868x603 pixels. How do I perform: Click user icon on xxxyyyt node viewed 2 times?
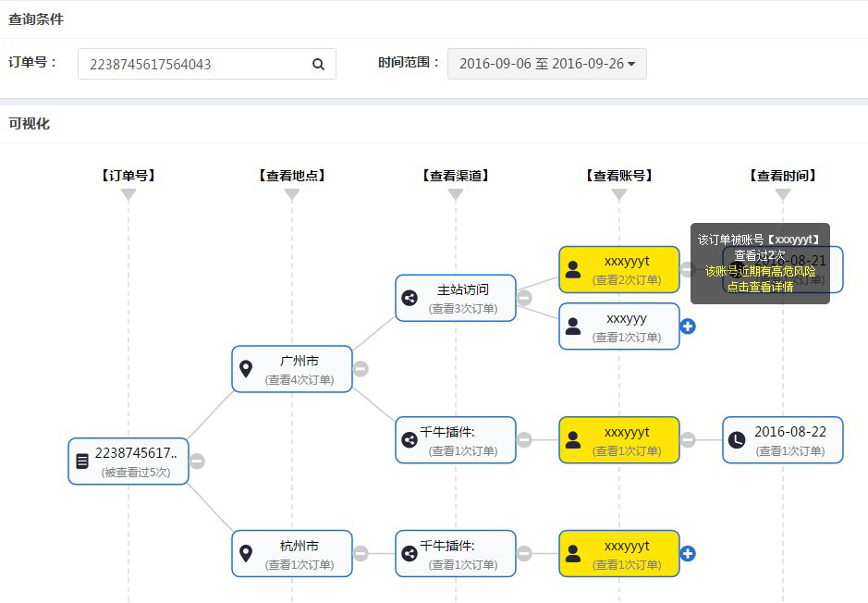tap(573, 270)
